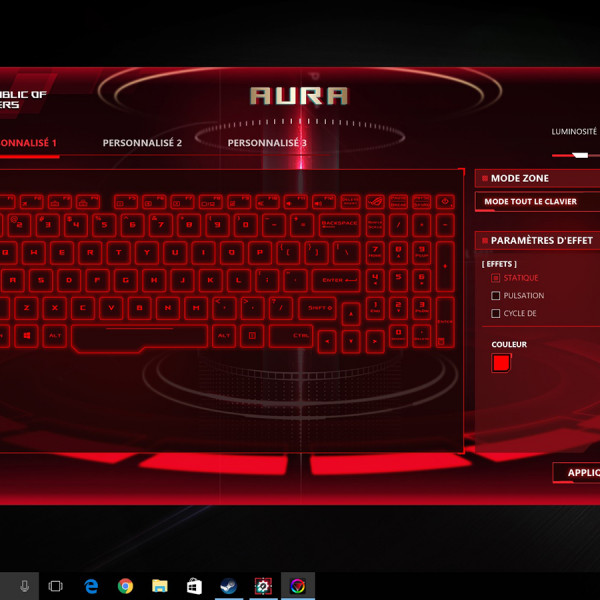Open Steam from the taskbar
600x600 pixels.
(x=228, y=586)
